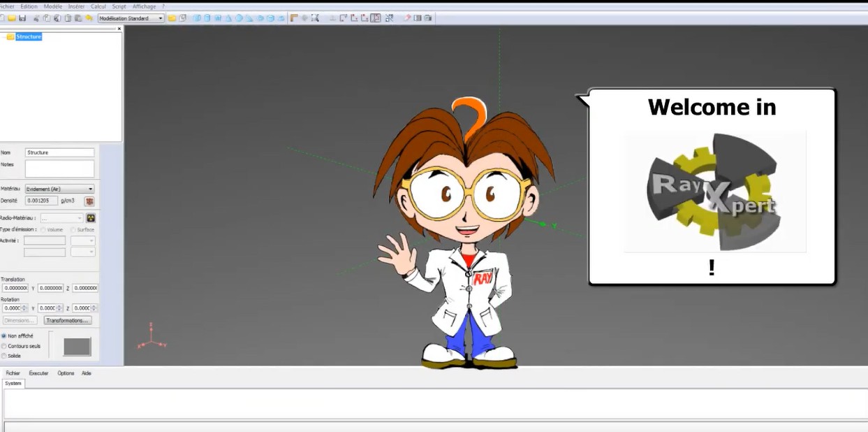The height and width of the screenshot is (432, 868).
Task: Open the Edition menu
Action: (x=29, y=6)
